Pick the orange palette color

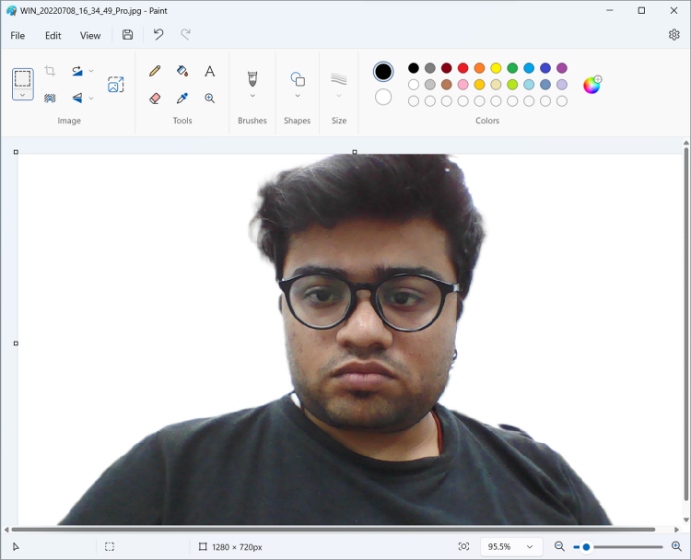pyautogui.click(x=479, y=68)
